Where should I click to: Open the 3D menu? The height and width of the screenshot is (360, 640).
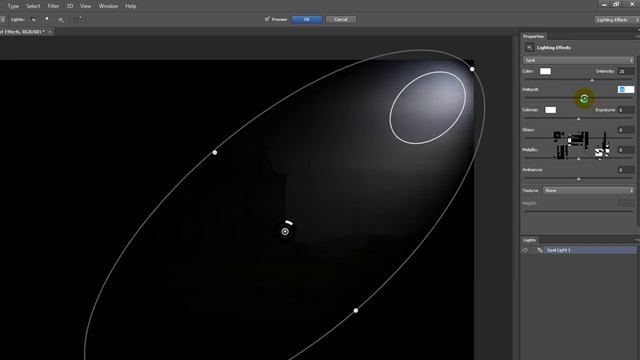[70, 6]
